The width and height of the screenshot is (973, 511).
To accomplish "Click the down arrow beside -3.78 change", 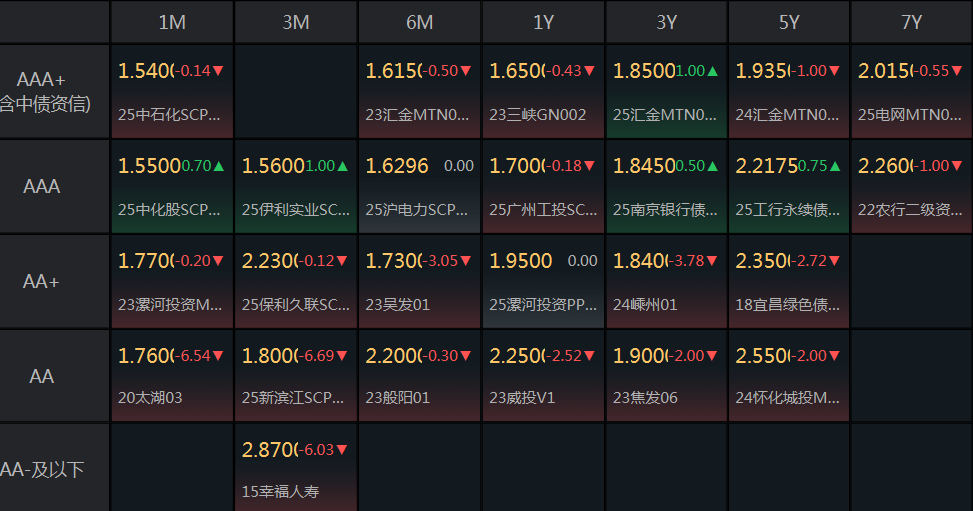I will pos(713,261).
